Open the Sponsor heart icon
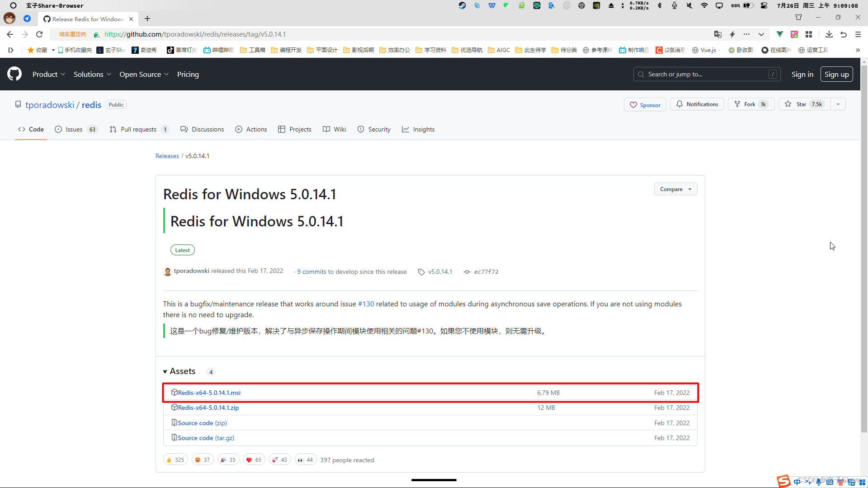 [x=633, y=105]
